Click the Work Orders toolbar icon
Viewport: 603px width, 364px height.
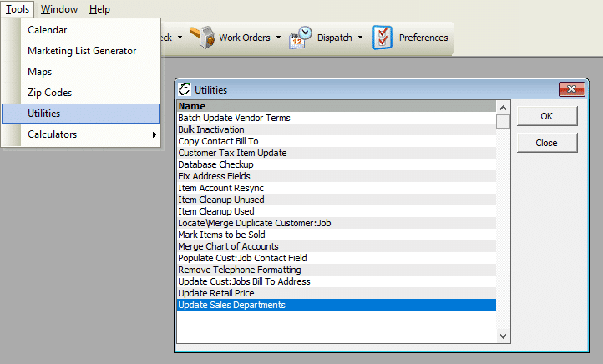(201, 38)
